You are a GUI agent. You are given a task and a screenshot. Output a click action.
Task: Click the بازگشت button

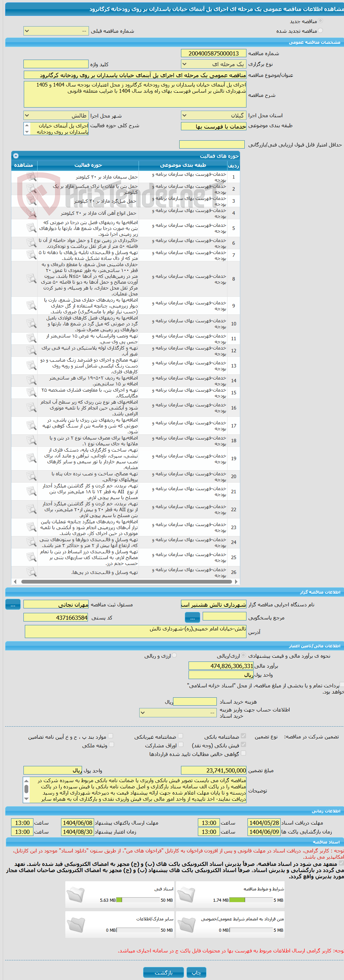[163, 972]
